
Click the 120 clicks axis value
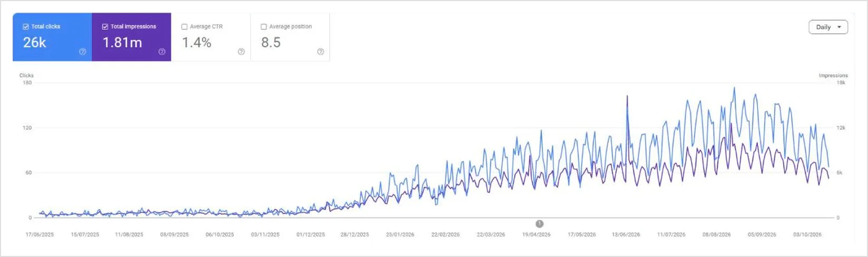pyautogui.click(x=27, y=128)
